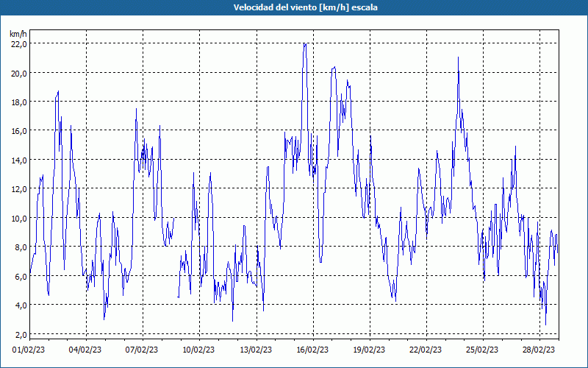Click the 04/02/23 date label
588x368 pixels.
[85, 350]
